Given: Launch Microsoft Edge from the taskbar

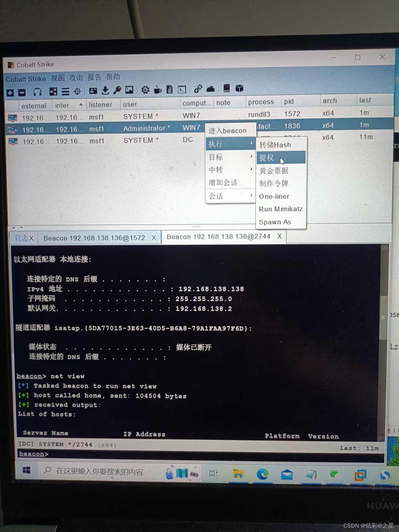Looking at the screenshot, I should (x=262, y=474).
